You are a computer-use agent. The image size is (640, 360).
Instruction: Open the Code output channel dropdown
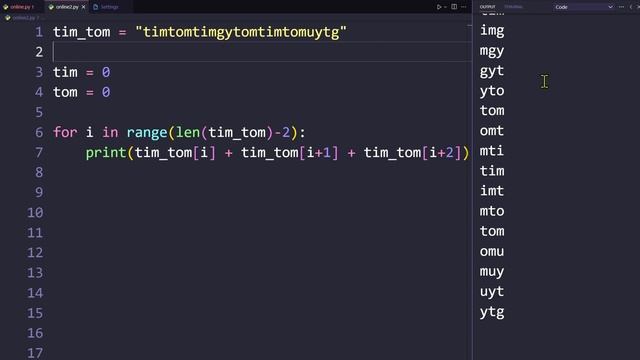(584, 7)
